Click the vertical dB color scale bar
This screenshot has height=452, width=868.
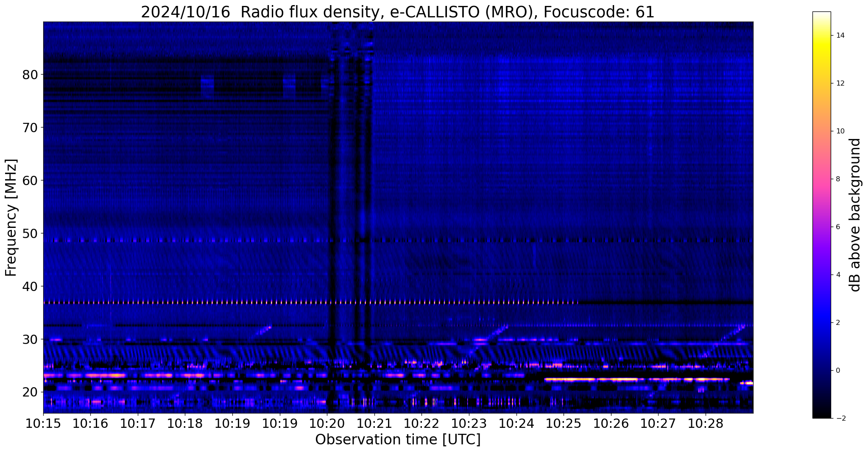coord(821,215)
